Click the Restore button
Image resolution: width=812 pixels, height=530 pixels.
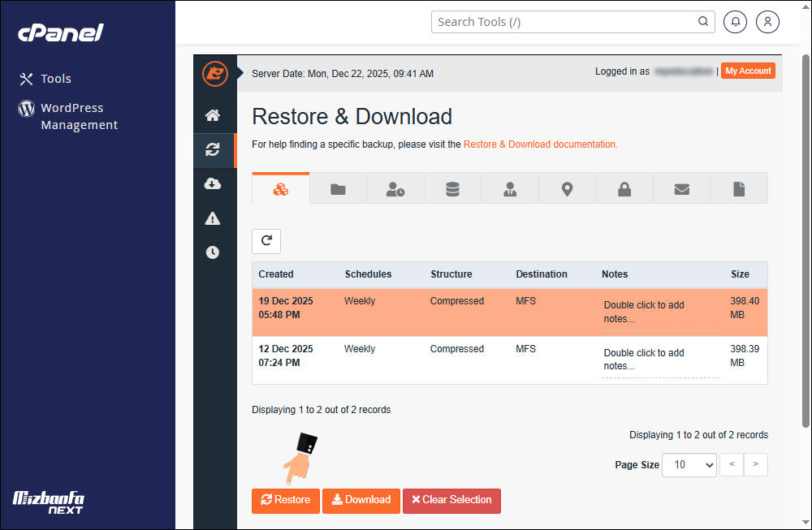pos(285,501)
